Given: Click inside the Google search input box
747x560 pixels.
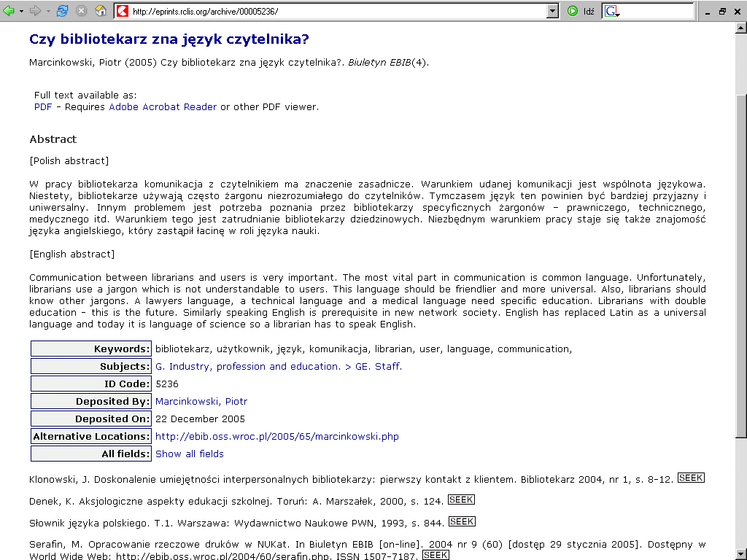Looking at the screenshot, I should tap(657, 12).
